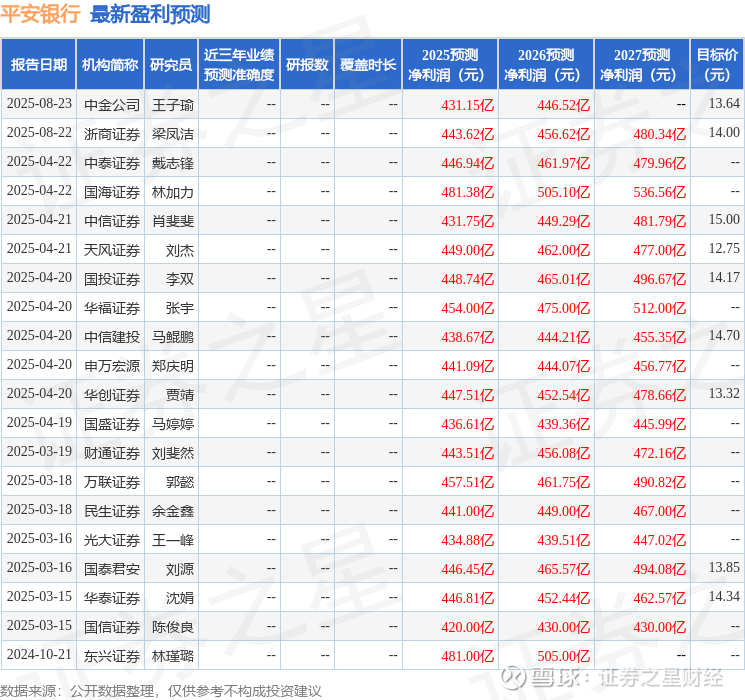Click the 目标价 column header

[717, 65]
